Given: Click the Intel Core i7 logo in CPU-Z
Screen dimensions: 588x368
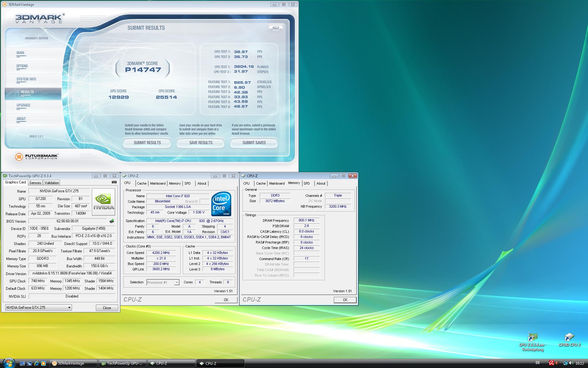Looking at the screenshot, I should click(221, 204).
